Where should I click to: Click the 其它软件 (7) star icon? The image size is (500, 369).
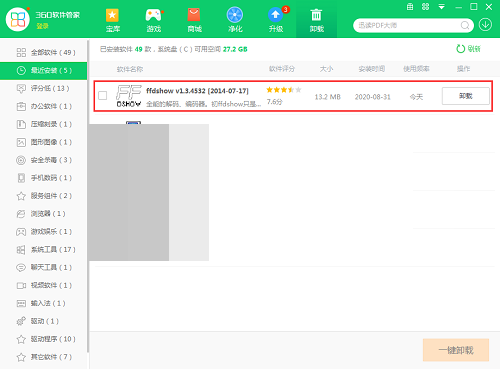[x=21, y=357]
